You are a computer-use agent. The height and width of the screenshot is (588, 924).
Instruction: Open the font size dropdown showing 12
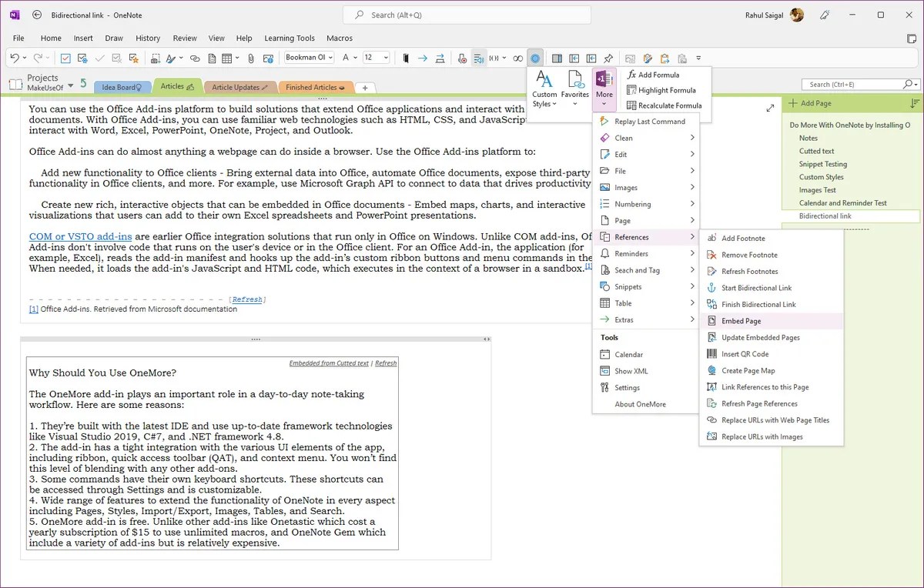point(377,57)
